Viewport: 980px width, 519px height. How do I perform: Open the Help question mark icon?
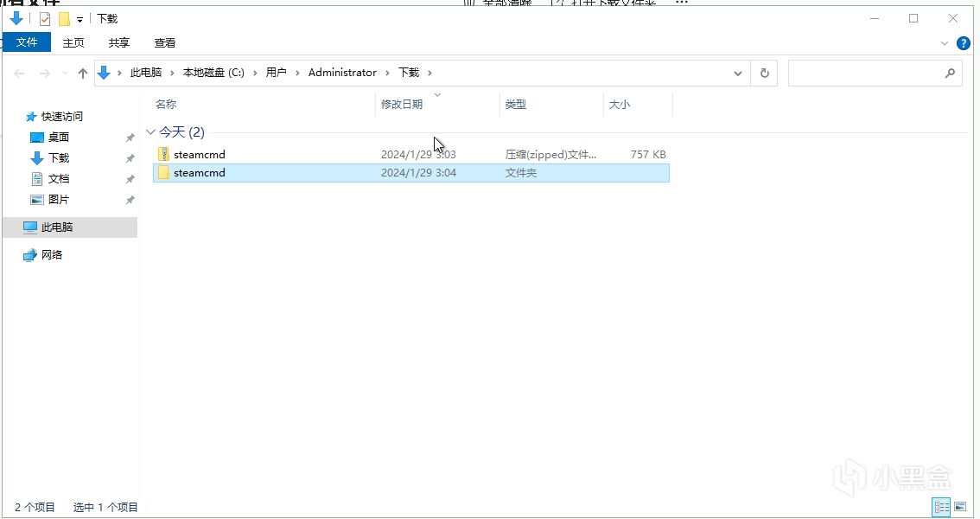pos(963,43)
